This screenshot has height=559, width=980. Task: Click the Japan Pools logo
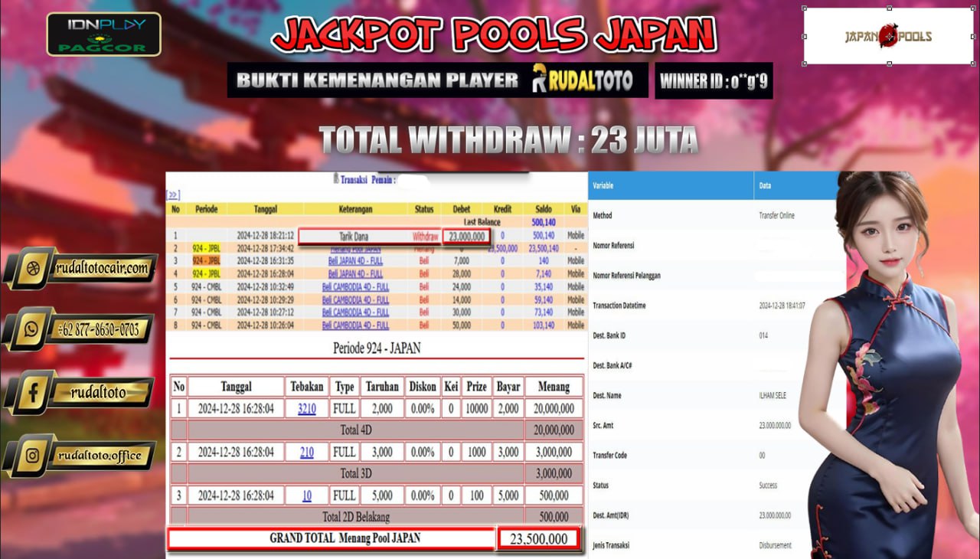(x=888, y=36)
